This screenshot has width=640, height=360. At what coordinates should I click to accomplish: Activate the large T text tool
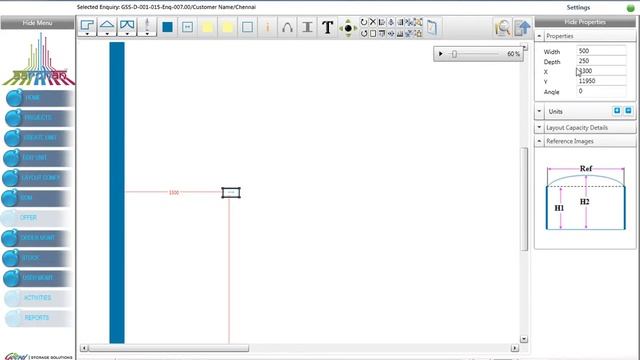point(327,27)
